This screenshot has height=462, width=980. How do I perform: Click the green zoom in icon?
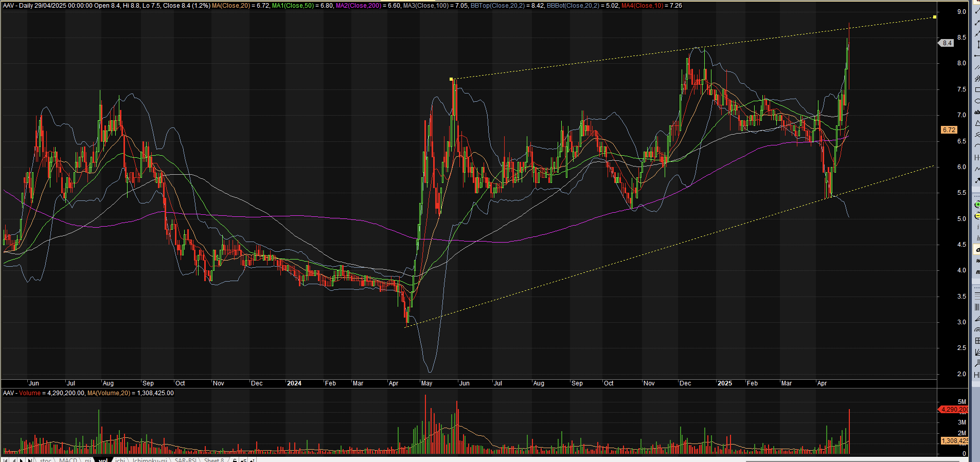(977, 205)
